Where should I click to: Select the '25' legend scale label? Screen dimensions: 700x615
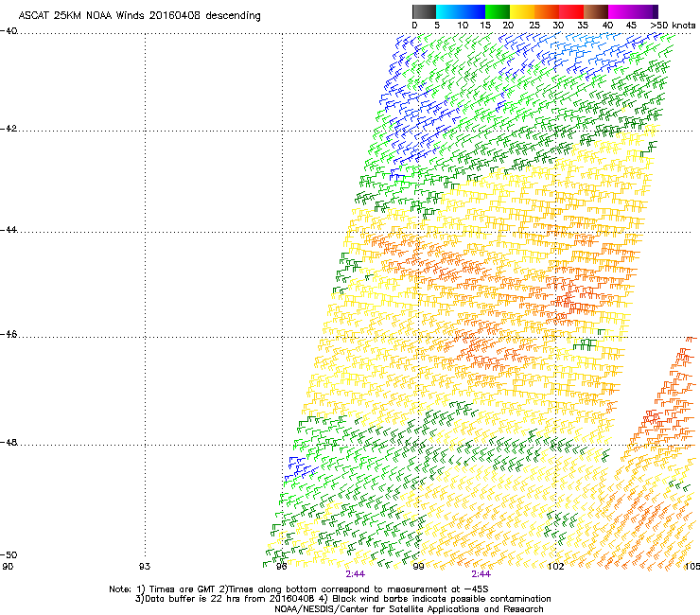point(534,26)
